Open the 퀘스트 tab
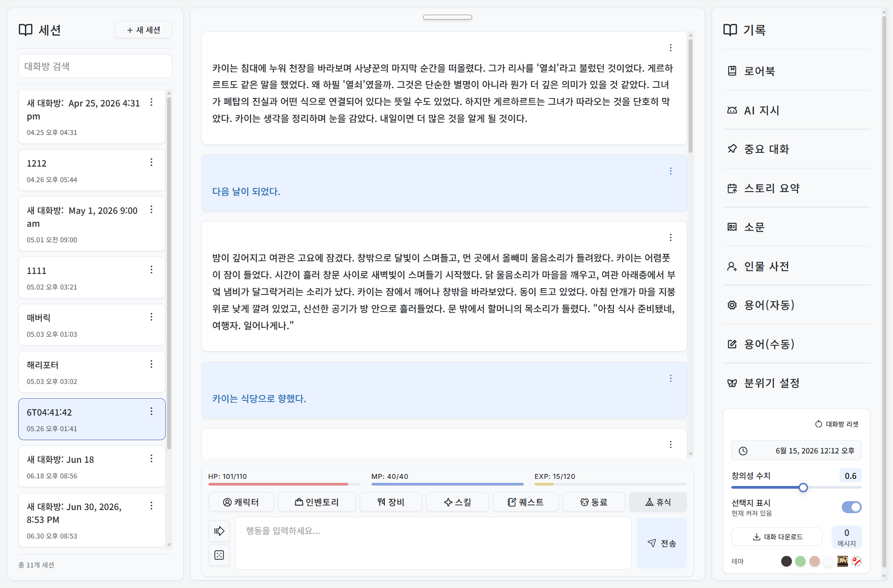The height and width of the screenshot is (588, 893). pos(526,502)
